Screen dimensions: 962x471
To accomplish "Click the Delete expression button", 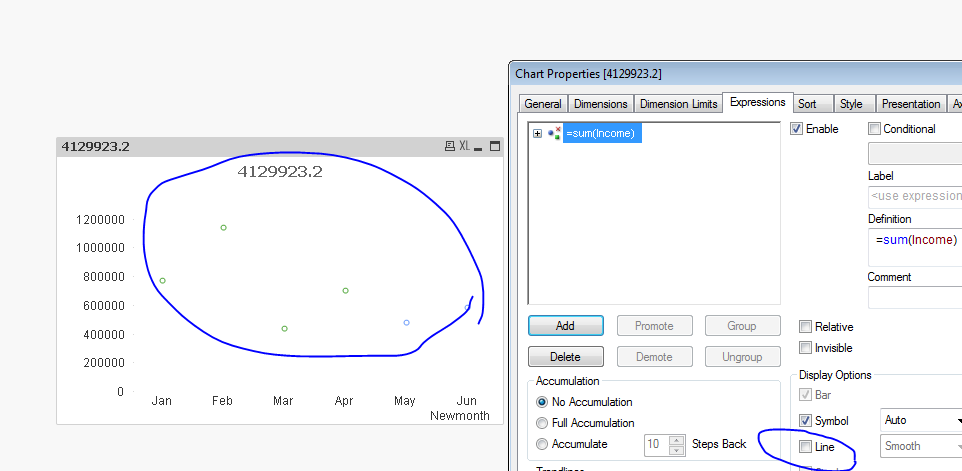I will 566,356.
